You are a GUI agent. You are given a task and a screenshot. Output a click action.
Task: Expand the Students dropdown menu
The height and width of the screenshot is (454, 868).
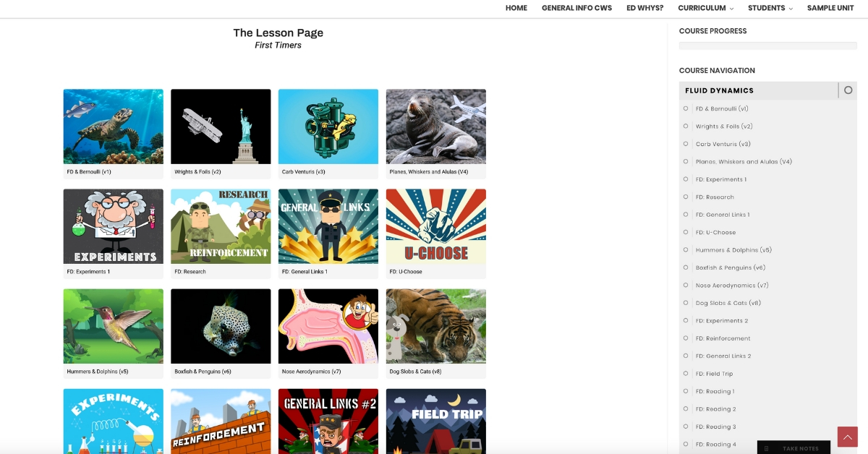click(770, 8)
